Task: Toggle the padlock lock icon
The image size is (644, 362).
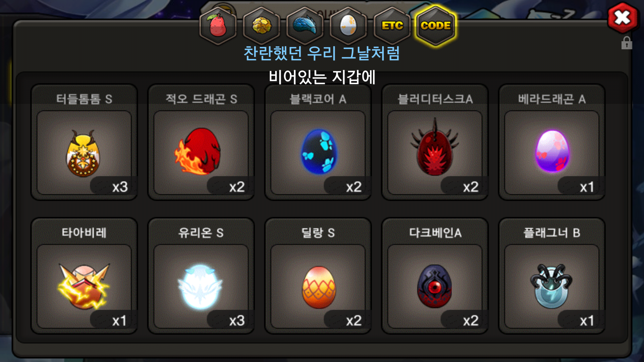Action: (x=627, y=43)
